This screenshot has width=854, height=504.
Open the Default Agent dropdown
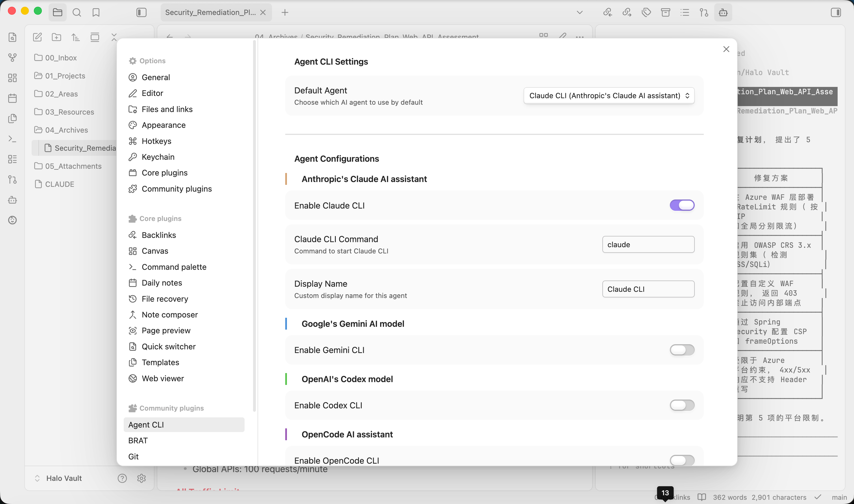609,96
